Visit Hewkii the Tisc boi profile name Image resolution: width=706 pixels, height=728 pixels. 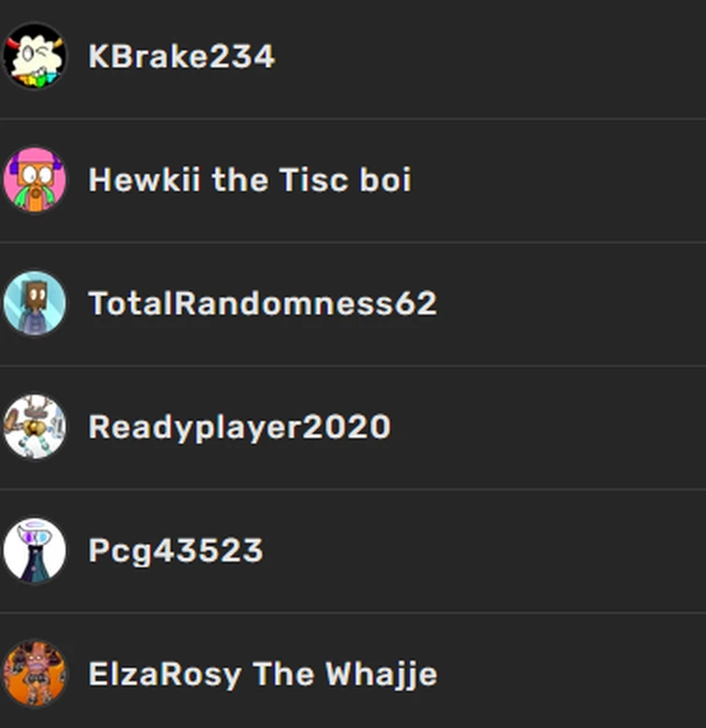pos(250,179)
